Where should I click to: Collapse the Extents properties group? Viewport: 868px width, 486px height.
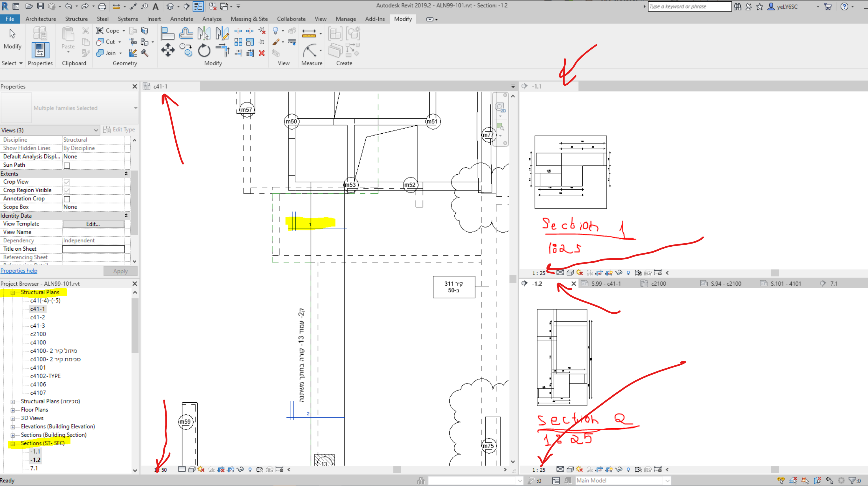pyautogui.click(x=126, y=174)
